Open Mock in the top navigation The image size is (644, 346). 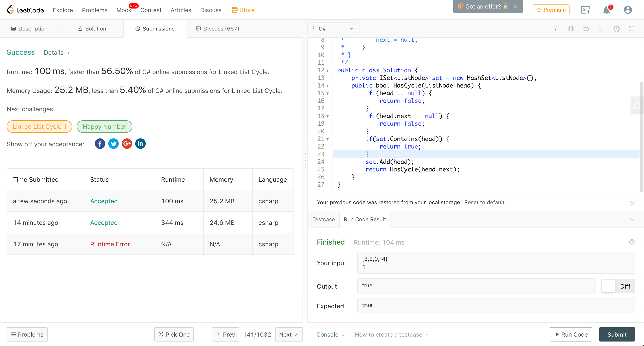tap(124, 10)
